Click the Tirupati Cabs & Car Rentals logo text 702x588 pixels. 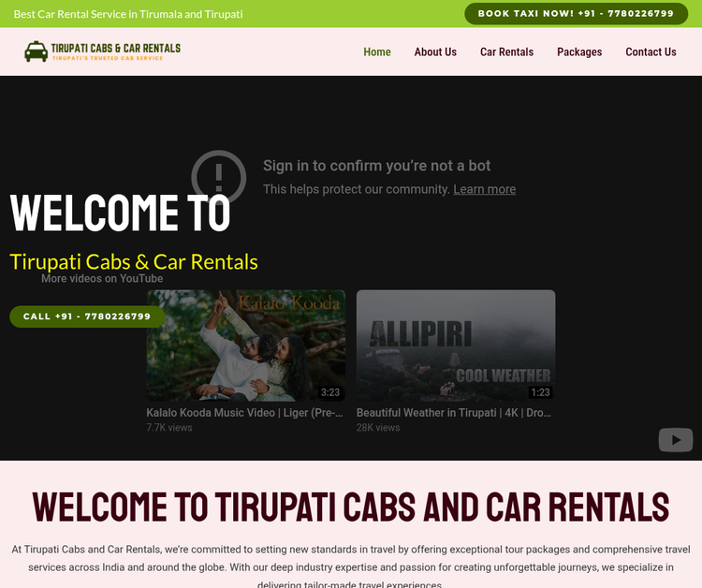tap(115, 49)
